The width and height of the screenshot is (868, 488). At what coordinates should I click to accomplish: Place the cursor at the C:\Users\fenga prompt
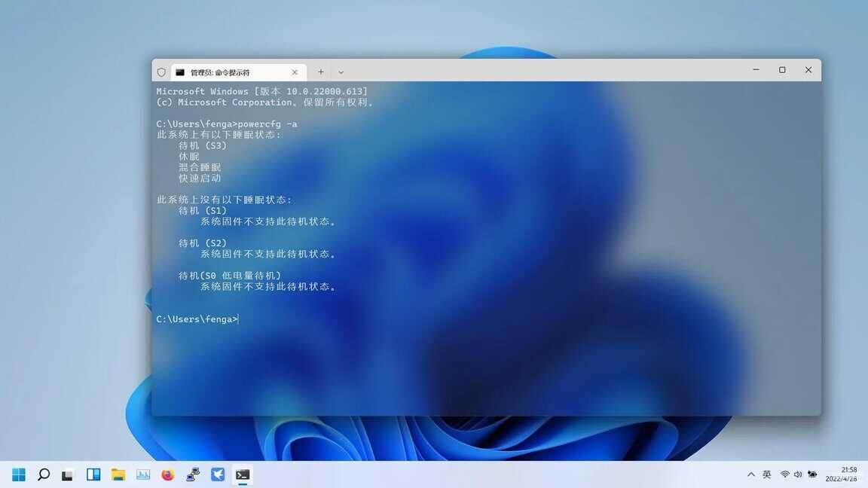click(x=238, y=319)
